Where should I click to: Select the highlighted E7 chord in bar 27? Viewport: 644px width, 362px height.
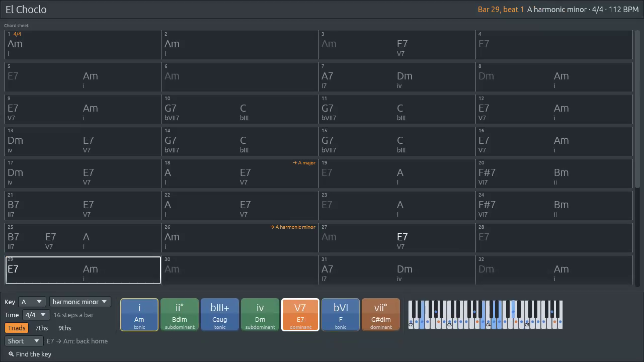click(403, 237)
